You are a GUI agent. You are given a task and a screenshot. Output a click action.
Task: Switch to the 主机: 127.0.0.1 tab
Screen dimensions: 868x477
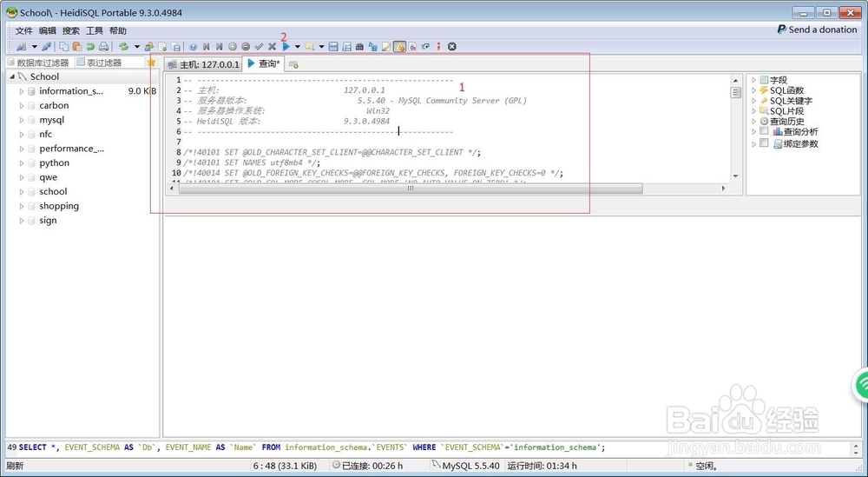(x=204, y=64)
